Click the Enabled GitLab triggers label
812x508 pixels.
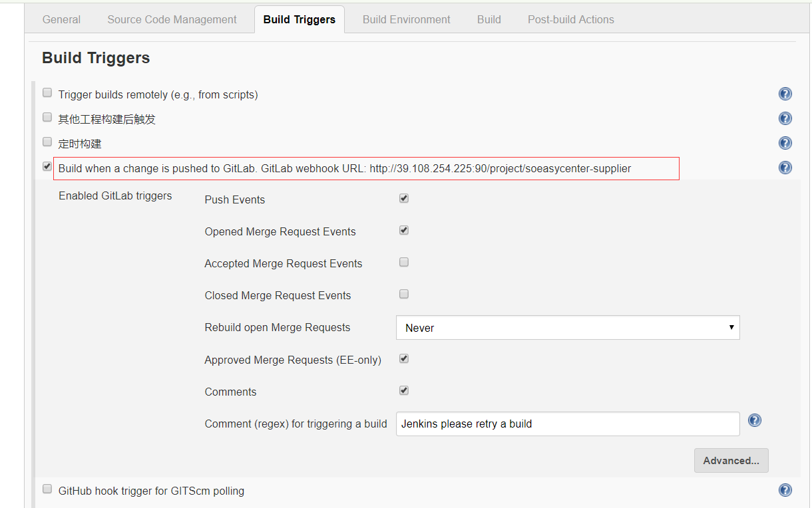[115, 195]
